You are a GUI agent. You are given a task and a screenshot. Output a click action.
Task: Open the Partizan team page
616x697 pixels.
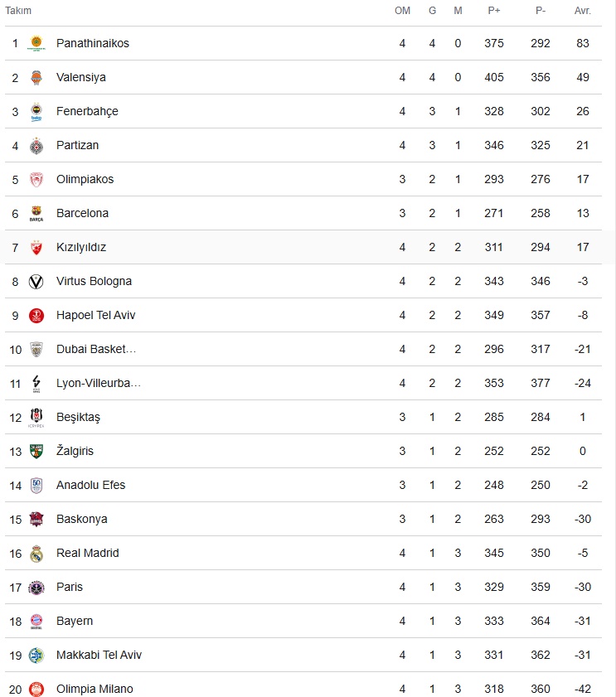coord(77,145)
